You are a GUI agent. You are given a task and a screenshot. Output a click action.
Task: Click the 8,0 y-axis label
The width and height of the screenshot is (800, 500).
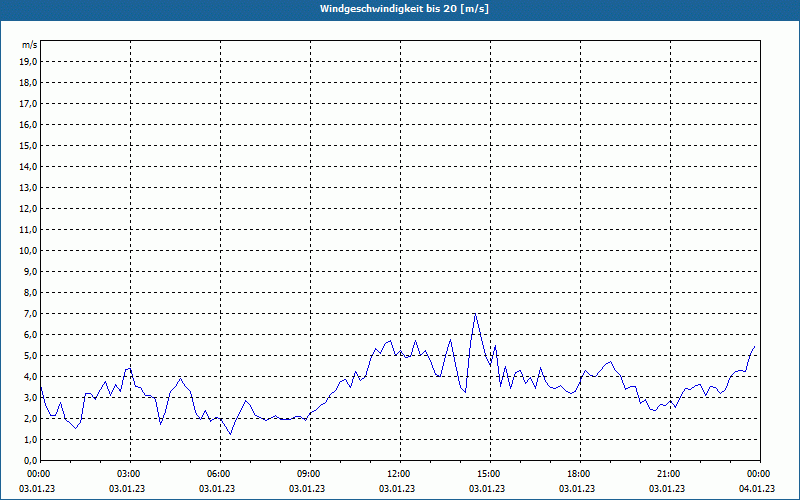[x=31, y=292]
